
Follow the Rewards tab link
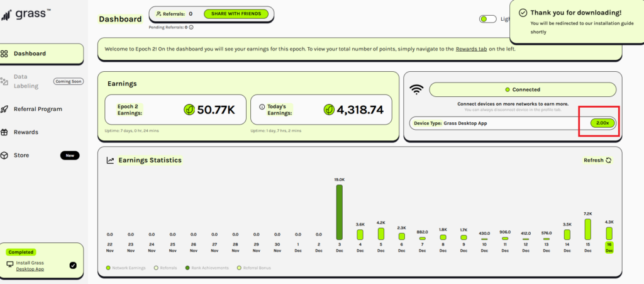(471, 49)
